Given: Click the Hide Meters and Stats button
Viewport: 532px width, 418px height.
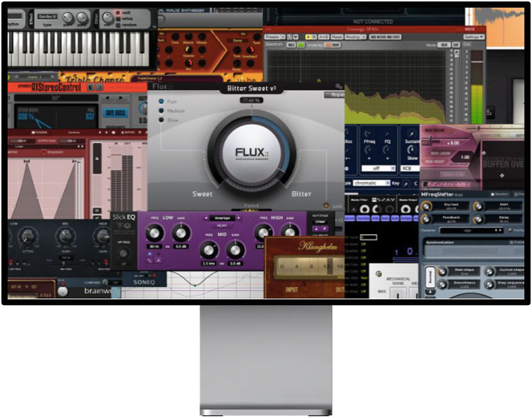Looking at the screenshot, I should [386, 36].
